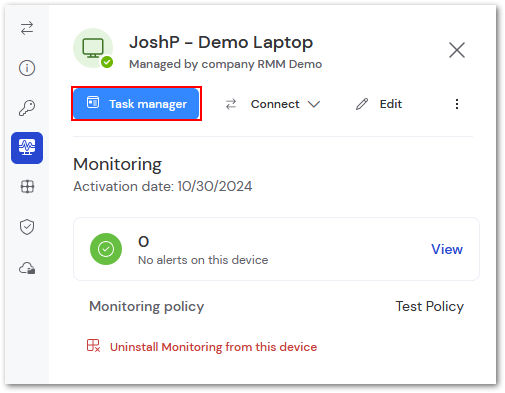Click the device computer avatar icon
Screen dimensions: 505x393
[x=93, y=48]
